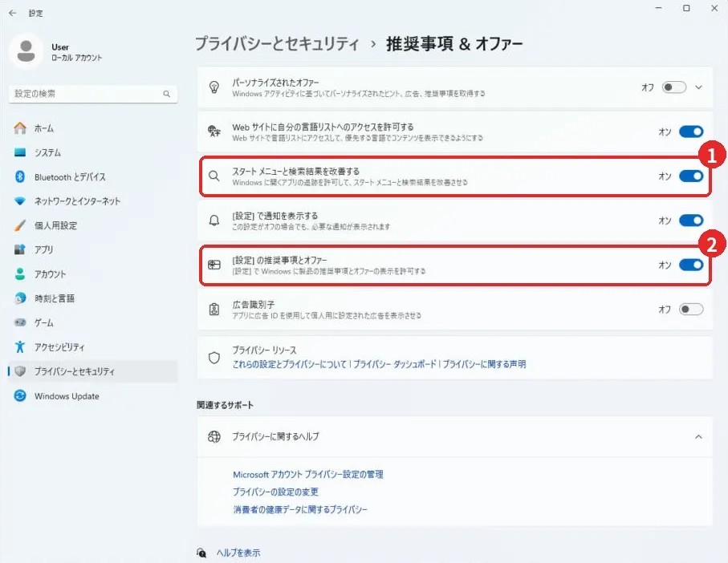Click the gift card icon in 推奨事項とオファー row
This screenshot has width=728, height=563.
click(214, 265)
